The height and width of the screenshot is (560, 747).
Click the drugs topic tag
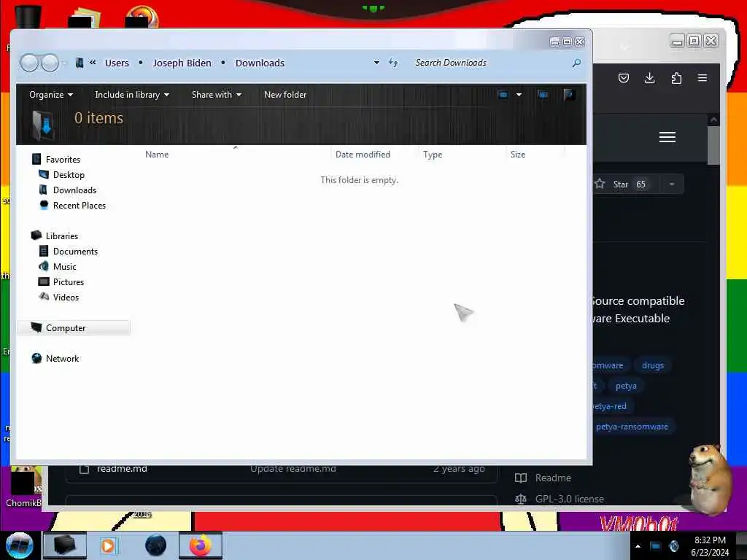(653, 365)
